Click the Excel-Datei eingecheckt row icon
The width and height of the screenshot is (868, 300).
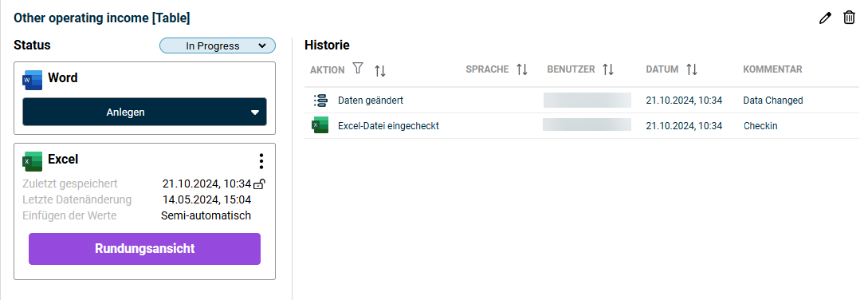tap(320, 125)
